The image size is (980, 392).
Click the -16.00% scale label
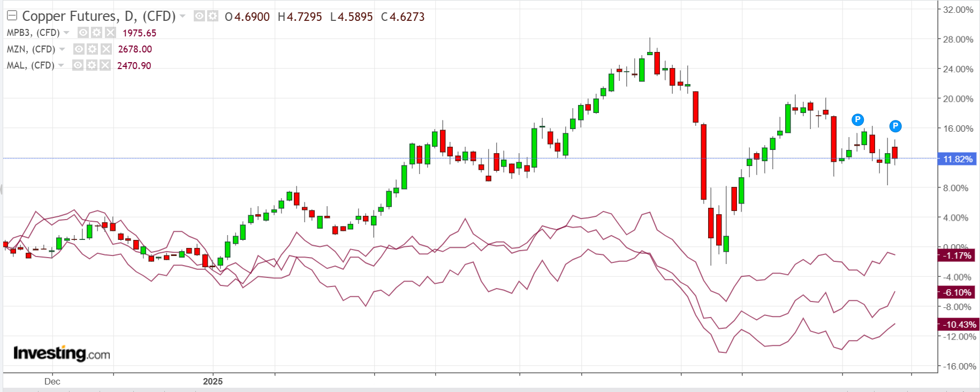click(959, 366)
